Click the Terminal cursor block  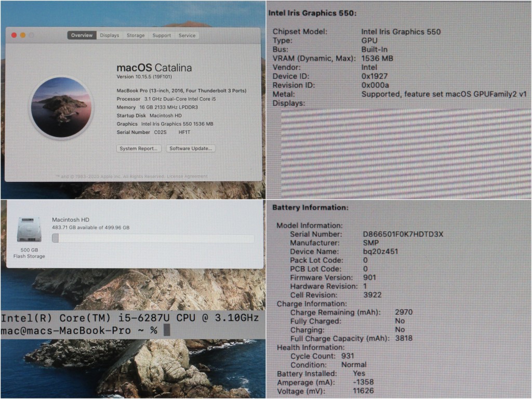(x=167, y=330)
